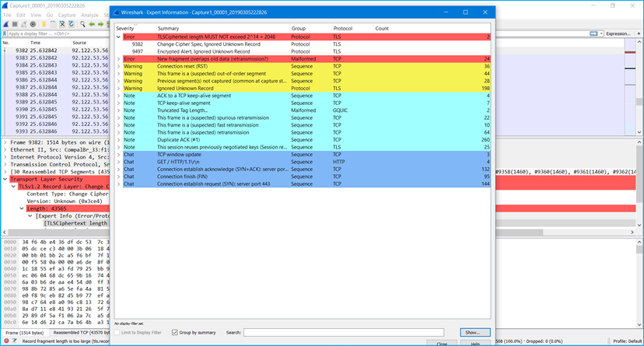Viewport: 644px width, 346px height.
Task: Open the Edit menu
Action: [20, 16]
